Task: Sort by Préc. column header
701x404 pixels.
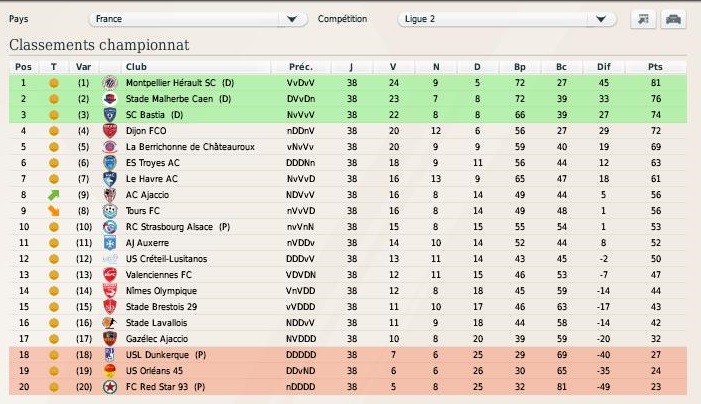Action: (x=301, y=67)
